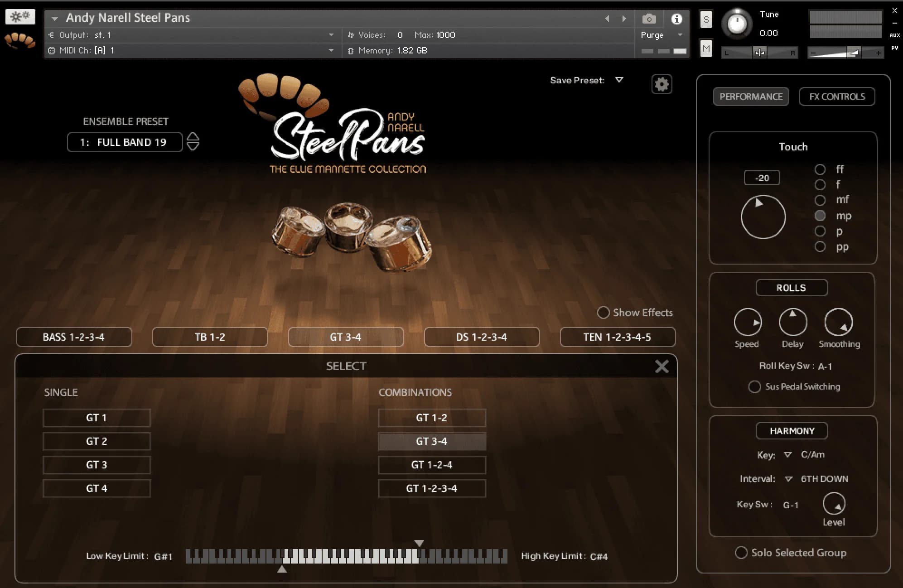Viewport: 903px width, 588px height.
Task: Click the camera snapshot icon
Action: (x=649, y=19)
